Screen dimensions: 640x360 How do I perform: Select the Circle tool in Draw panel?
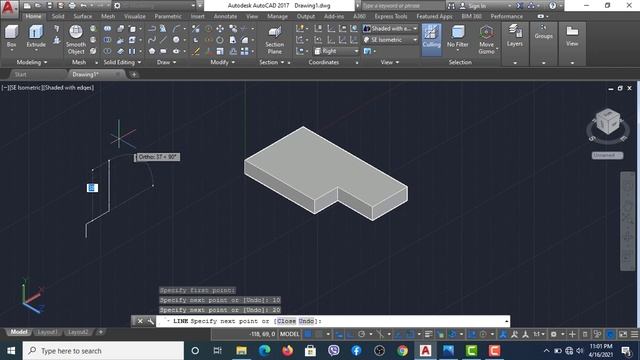[176, 40]
